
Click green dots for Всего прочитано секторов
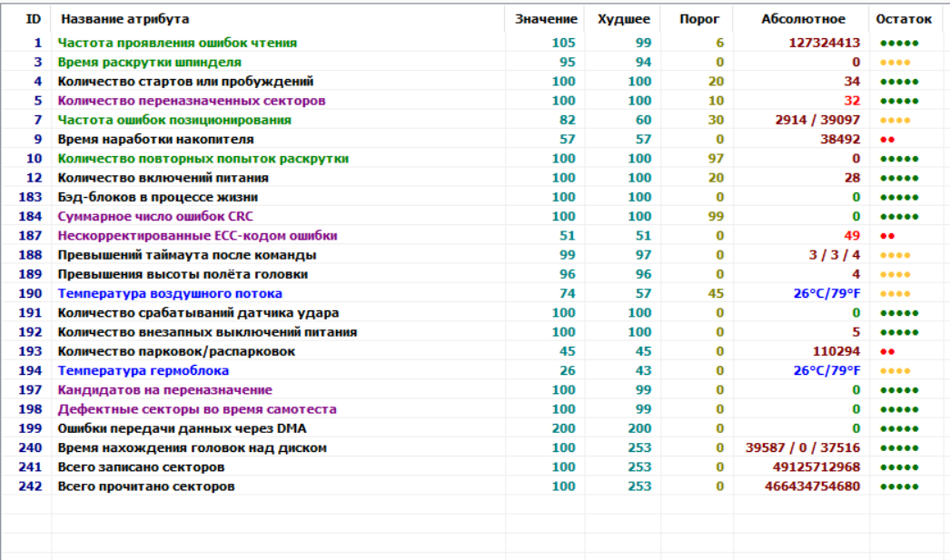(x=898, y=486)
